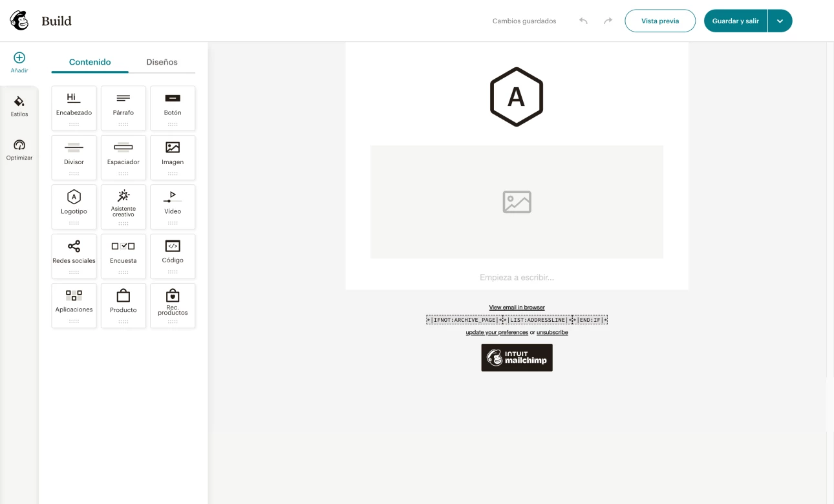Click the redo arrow
The image size is (834, 504).
pos(608,21)
